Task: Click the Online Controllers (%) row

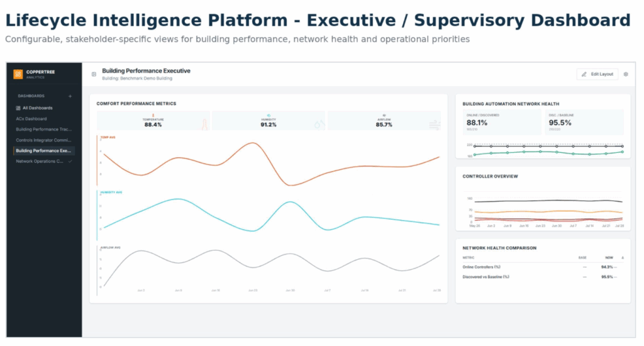Action: (543, 267)
